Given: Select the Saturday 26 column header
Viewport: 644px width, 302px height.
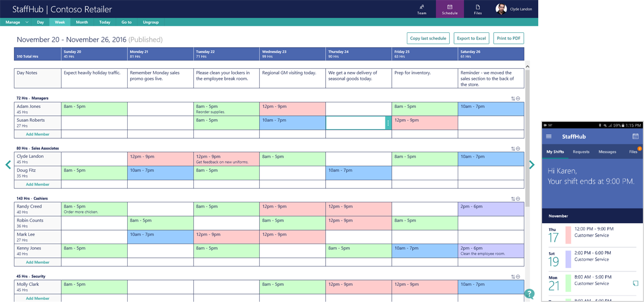Looking at the screenshot, I should [491, 54].
